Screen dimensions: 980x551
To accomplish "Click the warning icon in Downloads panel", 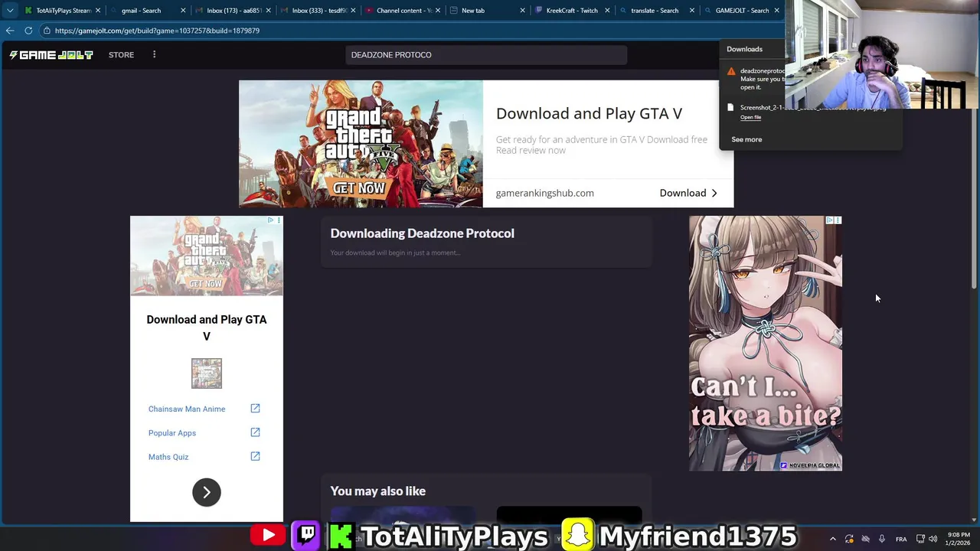I will pos(731,72).
